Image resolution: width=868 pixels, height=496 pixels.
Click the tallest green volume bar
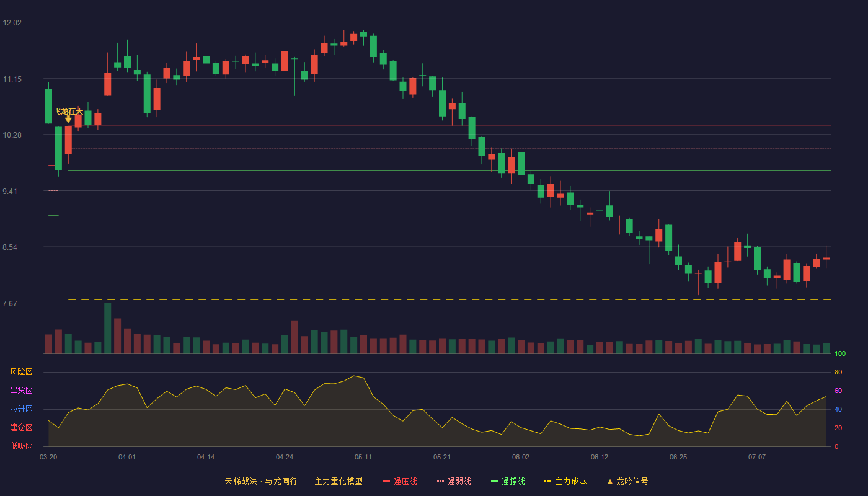(108, 329)
